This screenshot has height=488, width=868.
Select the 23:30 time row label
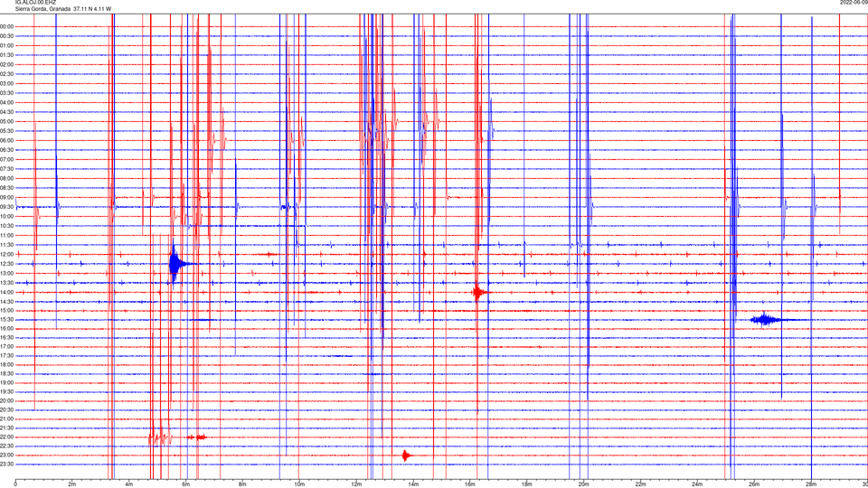[7, 465]
